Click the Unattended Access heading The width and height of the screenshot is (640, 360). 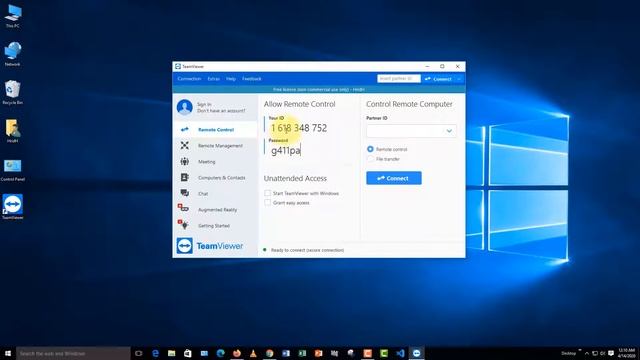coord(295,178)
